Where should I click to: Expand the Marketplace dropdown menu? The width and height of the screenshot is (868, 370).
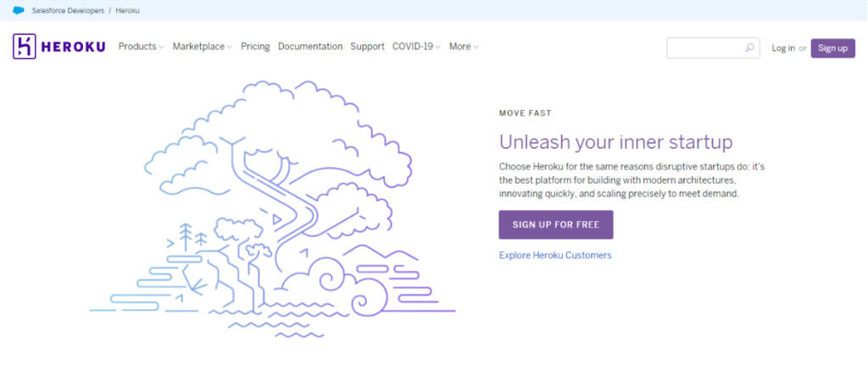click(202, 47)
